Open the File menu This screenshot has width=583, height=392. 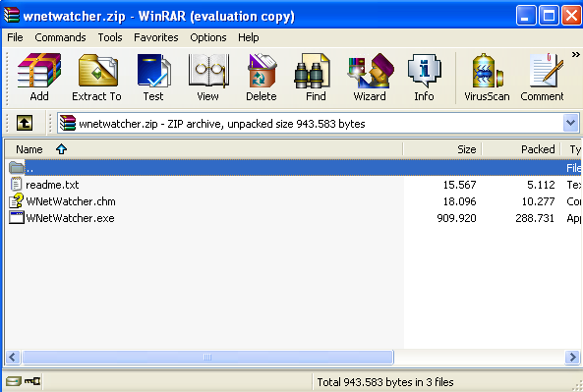(15, 37)
